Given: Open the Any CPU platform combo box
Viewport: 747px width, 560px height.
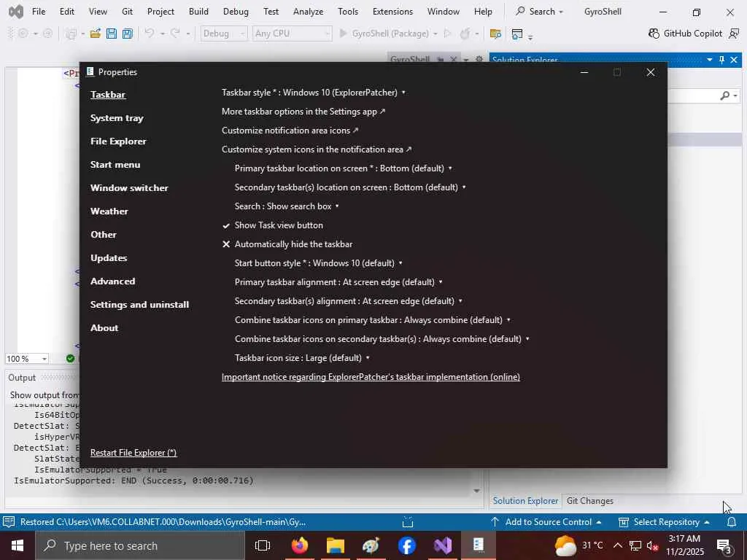Looking at the screenshot, I should click(292, 34).
